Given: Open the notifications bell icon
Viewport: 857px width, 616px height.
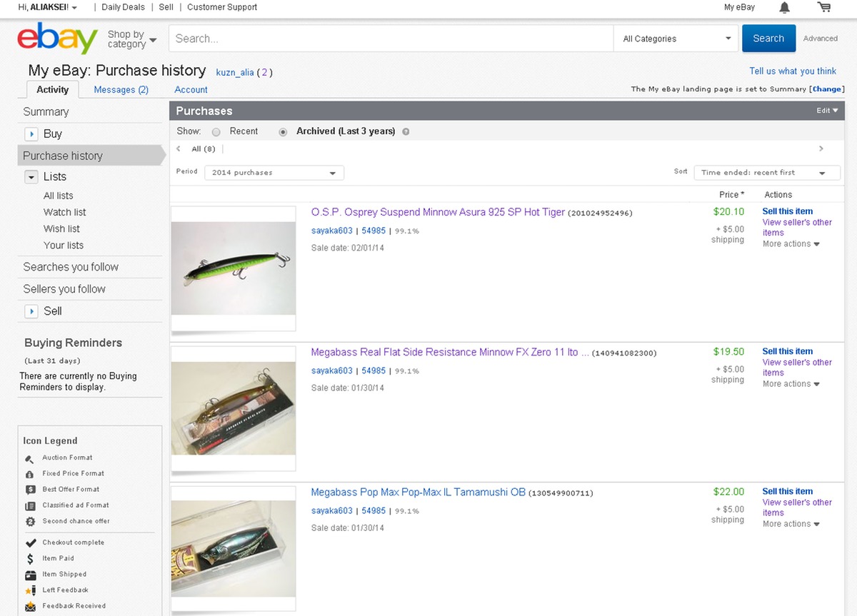Looking at the screenshot, I should (784, 7).
